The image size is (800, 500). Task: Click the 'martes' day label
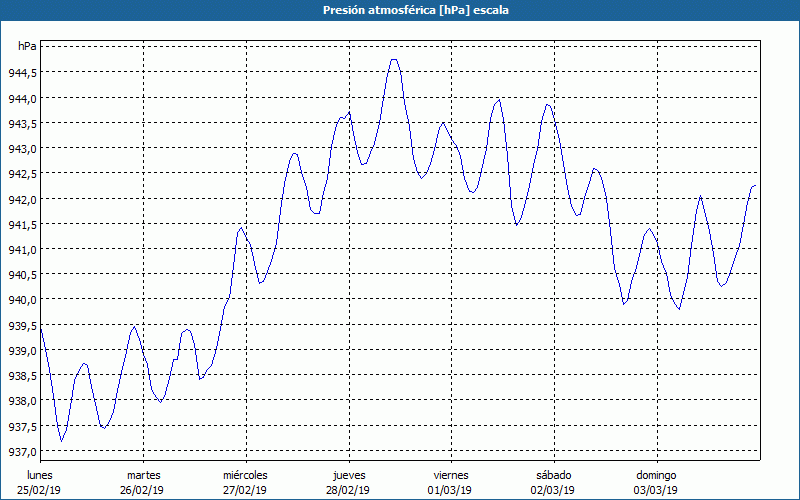coord(144,475)
